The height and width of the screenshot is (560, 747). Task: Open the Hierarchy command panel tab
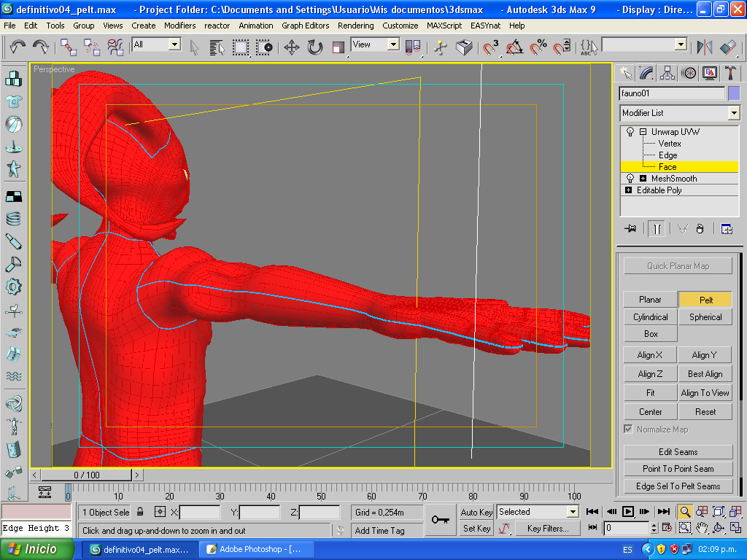click(667, 73)
